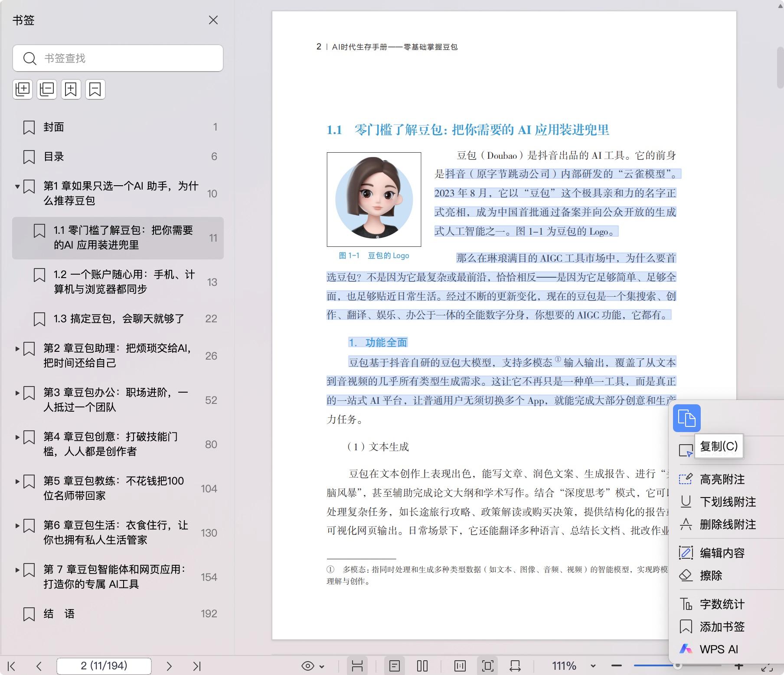Image resolution: width=784 pixels, height=675 pixels.
Task: Click the highlighted 1. 功能全面 subheading
Action: 378,343
